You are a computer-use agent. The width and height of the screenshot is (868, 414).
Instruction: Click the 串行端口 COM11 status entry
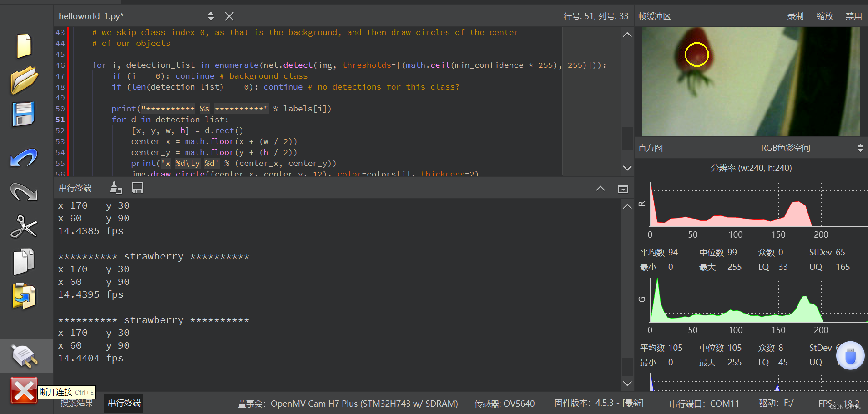(x=704, y=404)
